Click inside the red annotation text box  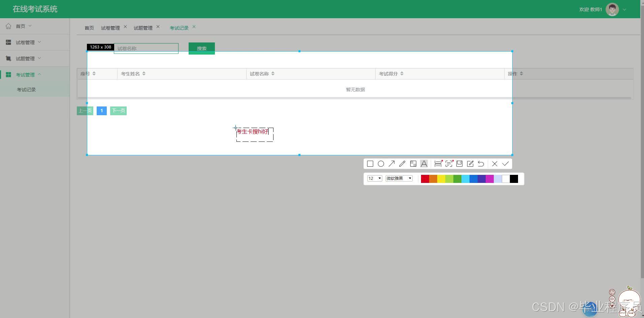[255, 134]
